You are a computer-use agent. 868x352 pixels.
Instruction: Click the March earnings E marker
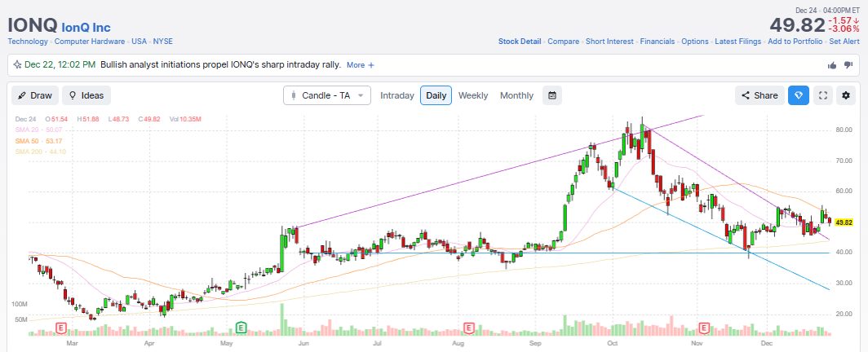pos(61,328)
